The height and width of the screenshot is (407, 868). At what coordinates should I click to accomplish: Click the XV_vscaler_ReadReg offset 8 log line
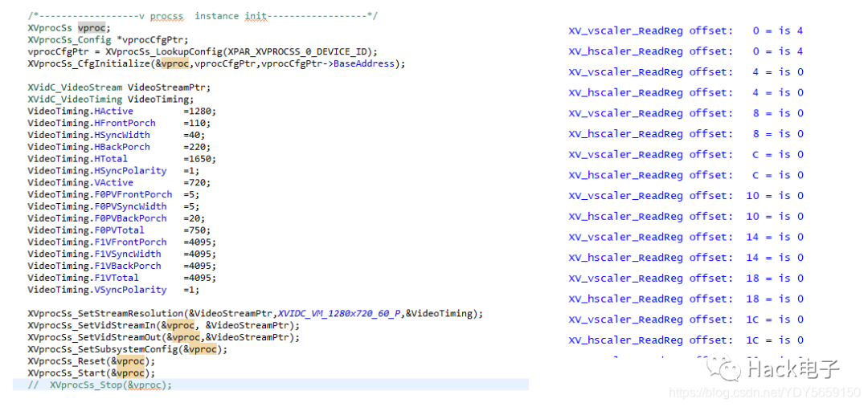(x=686, y=113)
